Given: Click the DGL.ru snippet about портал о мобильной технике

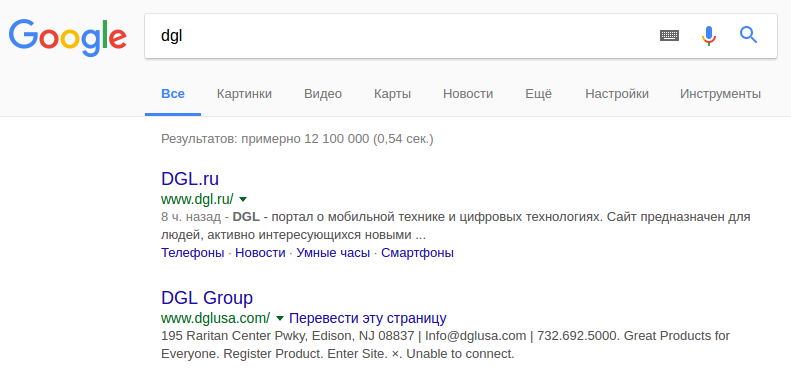Looking at the screenshot, I should 456,226.
